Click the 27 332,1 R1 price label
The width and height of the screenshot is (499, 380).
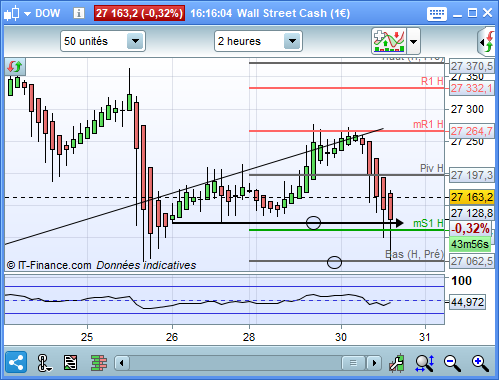coord(471,88)
